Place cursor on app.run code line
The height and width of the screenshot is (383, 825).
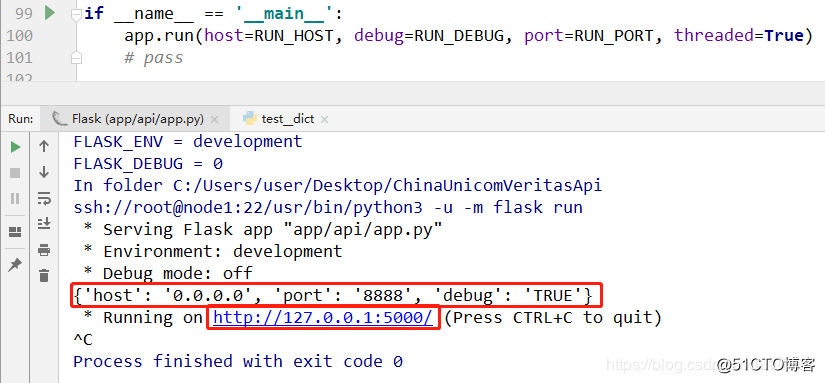[469, 35]
